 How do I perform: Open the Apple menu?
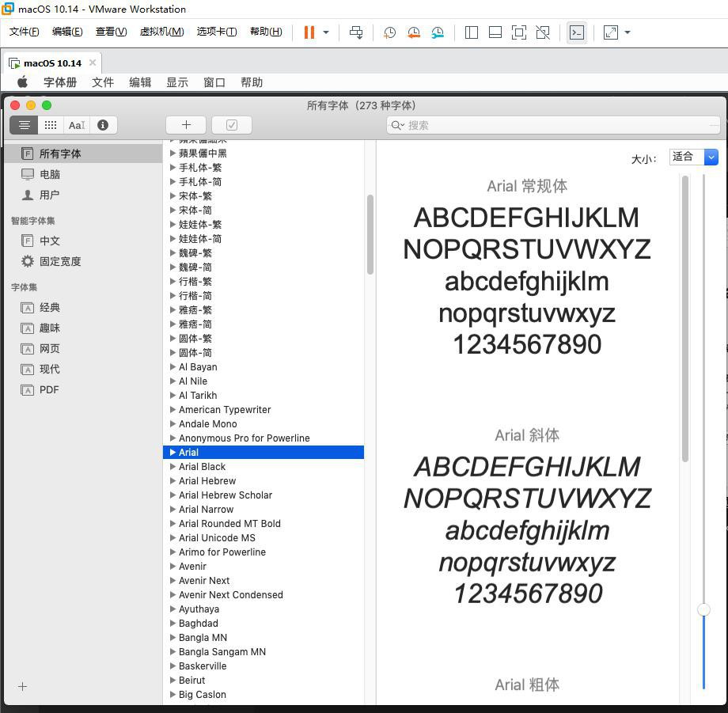click(22, 82)
